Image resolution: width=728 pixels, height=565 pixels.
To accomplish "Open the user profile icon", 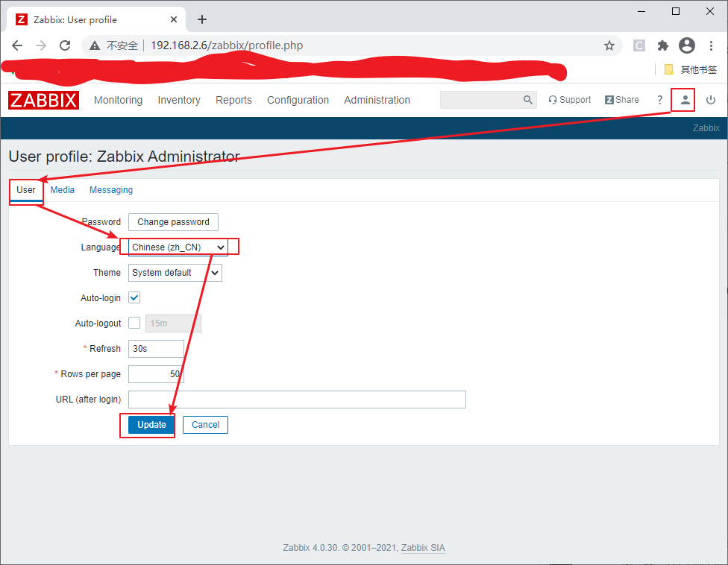I will coord(685,100).
